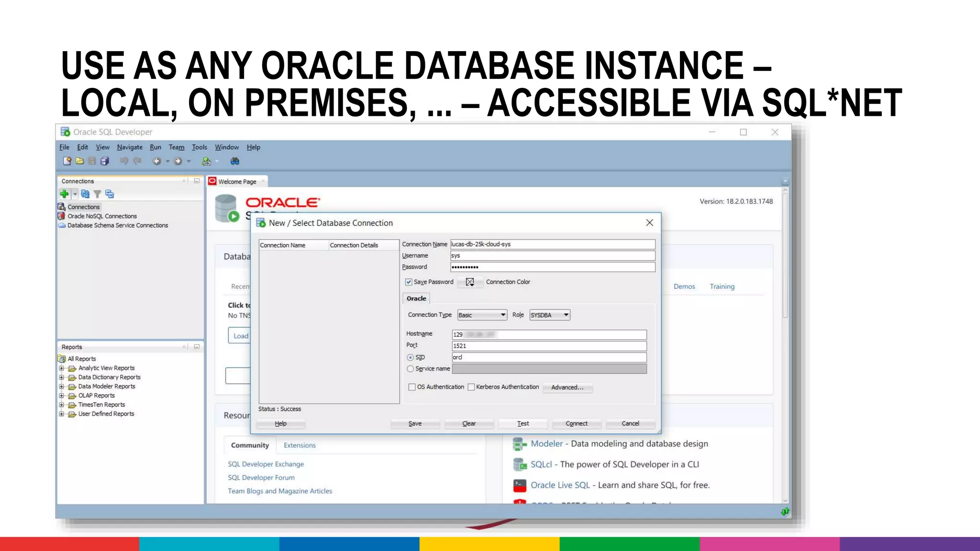Minimize the Reports panel
Viewport: 980px width, 551px height.
tap(197, 347)
